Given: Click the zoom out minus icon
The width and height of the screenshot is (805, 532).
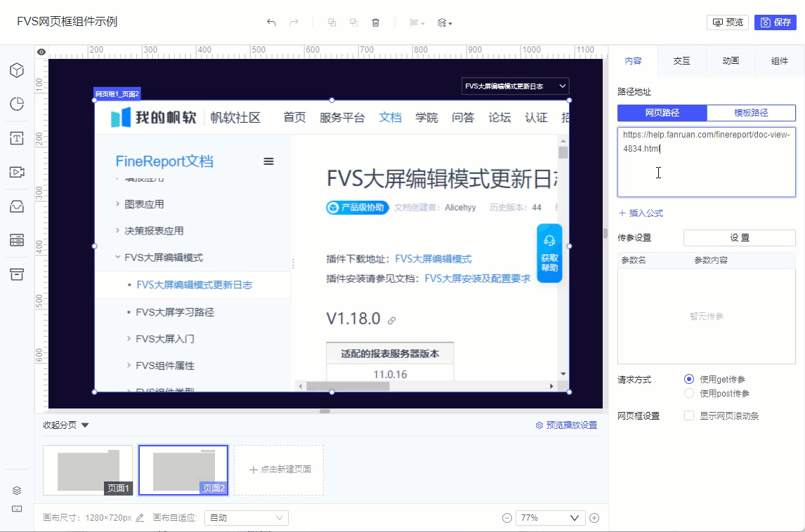Looking at the screenshot, I should 506,518.
